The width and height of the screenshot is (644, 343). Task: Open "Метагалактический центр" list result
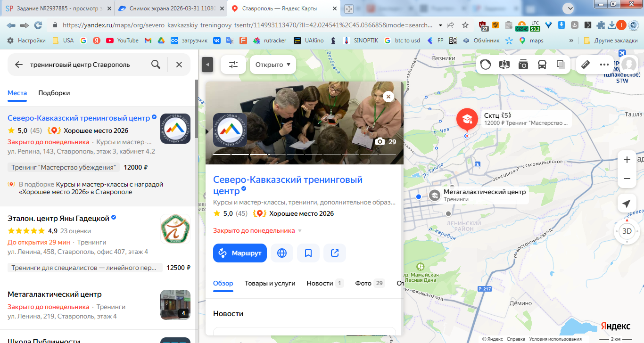(x=55, y=294)
